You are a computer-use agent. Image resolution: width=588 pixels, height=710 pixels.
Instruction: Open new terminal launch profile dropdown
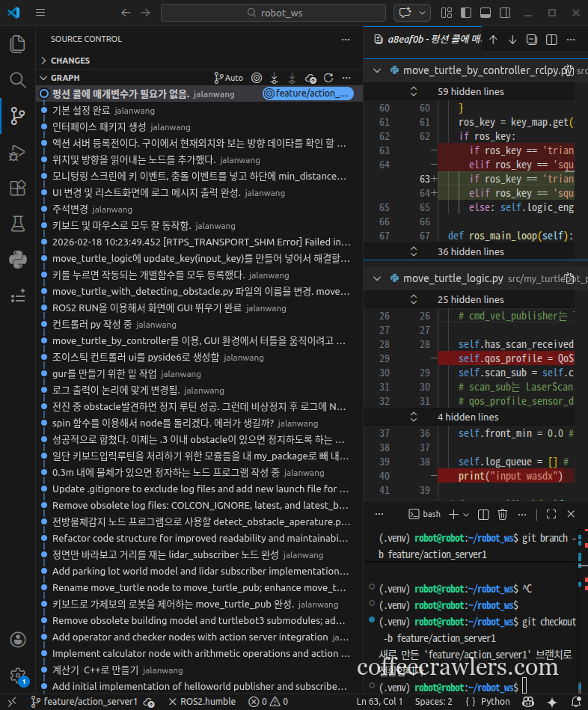[465, 514]
